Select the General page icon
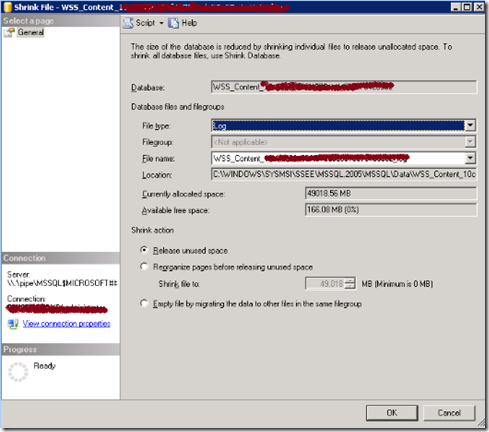Image resolution: width=489 pixels, height=432 pixels. 9,32
